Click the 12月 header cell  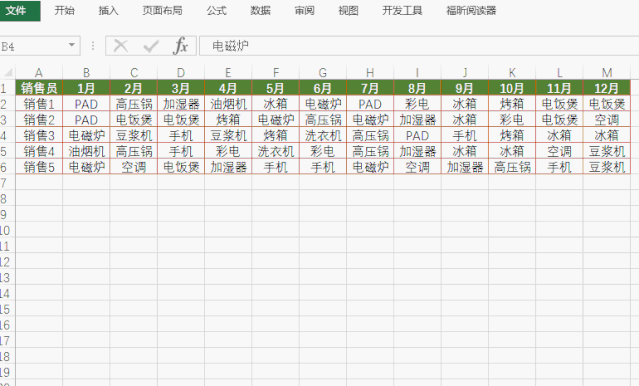coord(607,88)
